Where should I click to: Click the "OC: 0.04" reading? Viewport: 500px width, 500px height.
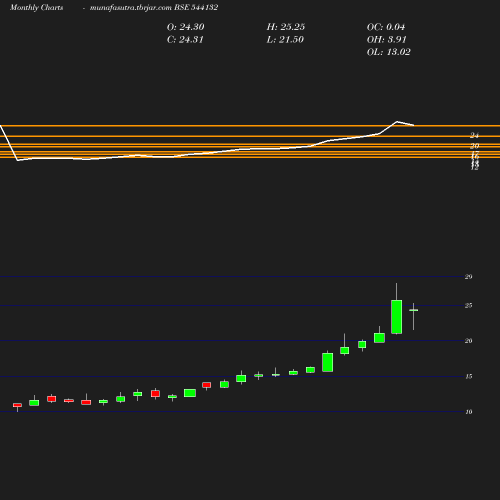pos(386,27)
